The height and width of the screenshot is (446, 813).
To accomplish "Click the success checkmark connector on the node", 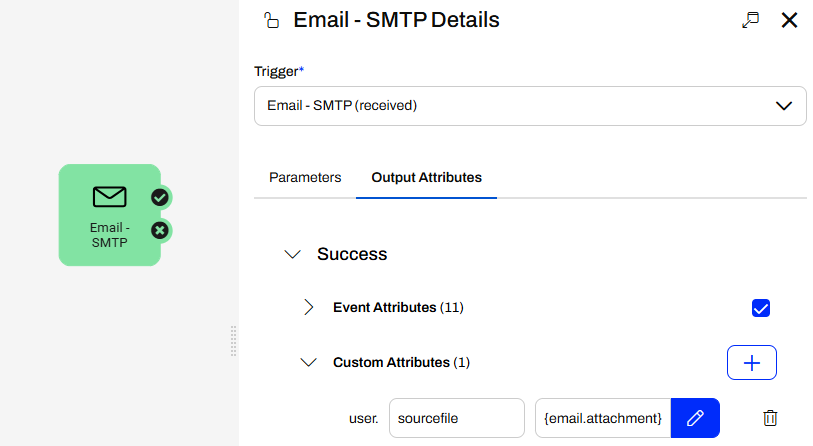I will click(x=159, y=197).
